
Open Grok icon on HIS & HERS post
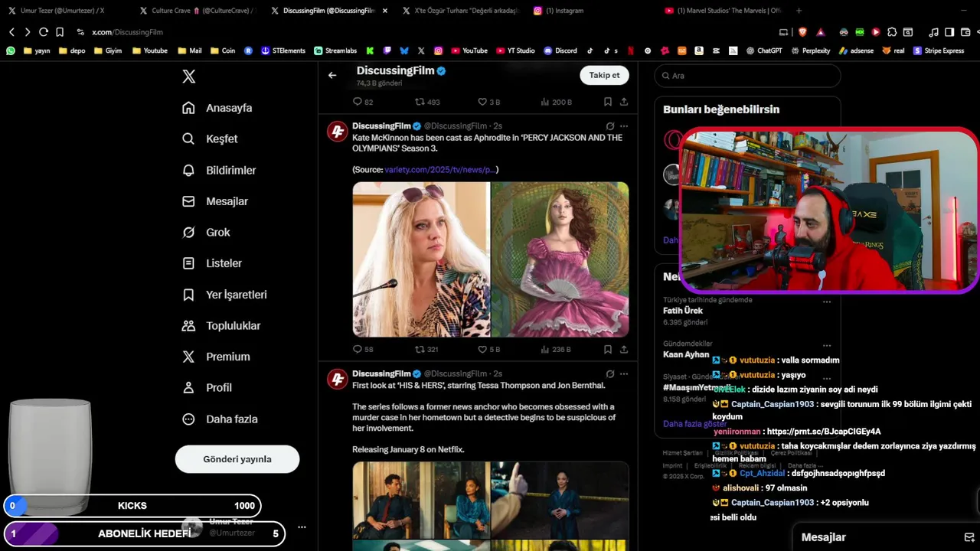coord(610,374)
